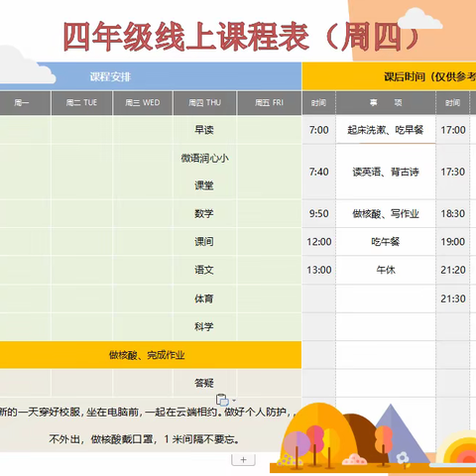Select the 早读 cell
Screen dimensions: 476x476
(x=204, y=130)
